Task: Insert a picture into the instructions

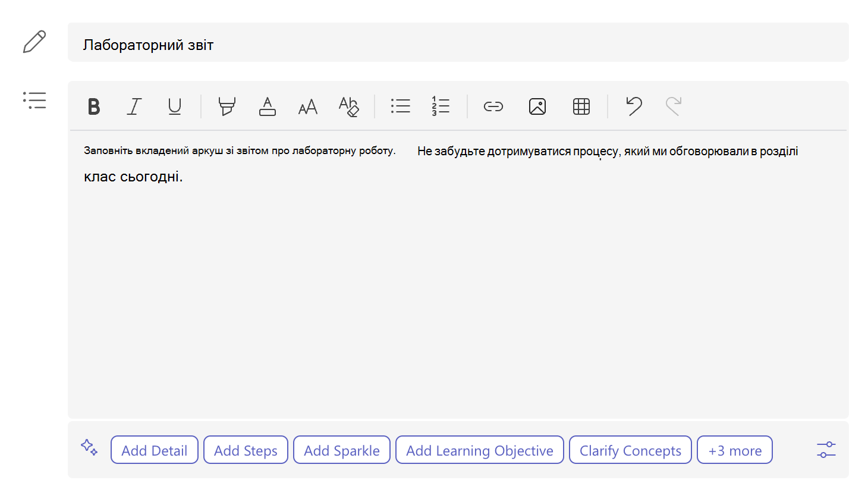Action: 537,106
